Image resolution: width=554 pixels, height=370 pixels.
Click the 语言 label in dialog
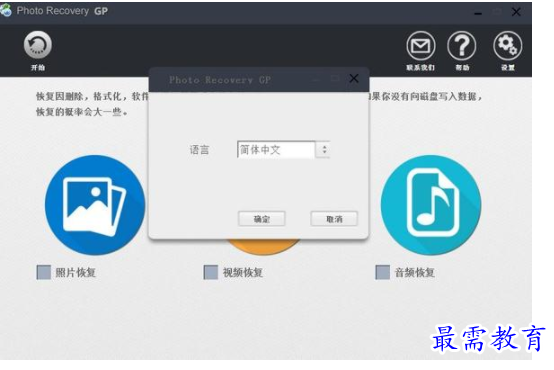click(x=200, y=150)
